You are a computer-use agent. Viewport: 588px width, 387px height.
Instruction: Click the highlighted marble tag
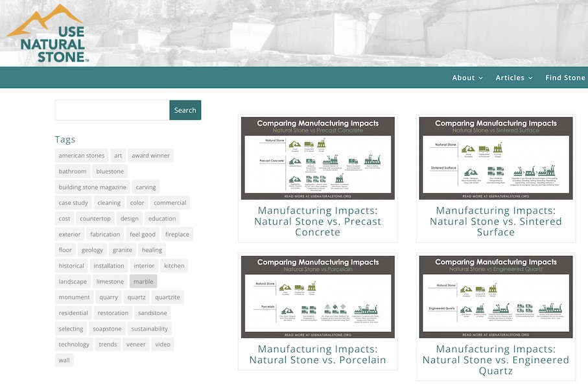[x=143, y=281]
